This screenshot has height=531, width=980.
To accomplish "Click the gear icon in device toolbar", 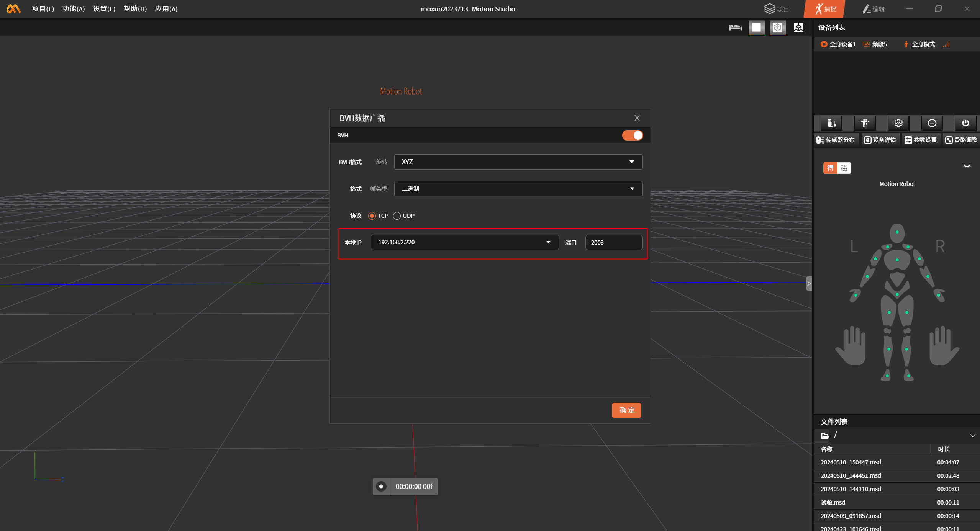I will [898, 123].
